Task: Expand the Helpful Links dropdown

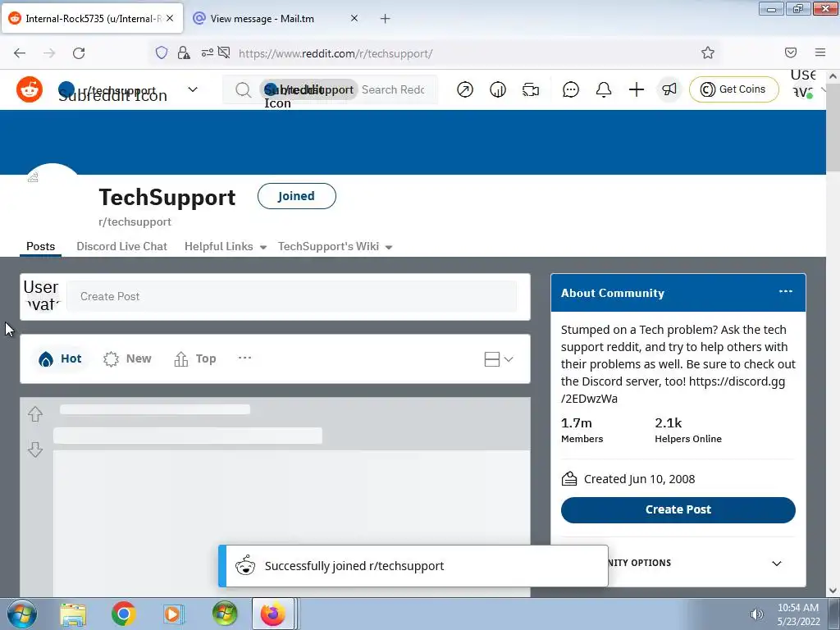Action: 225,246
